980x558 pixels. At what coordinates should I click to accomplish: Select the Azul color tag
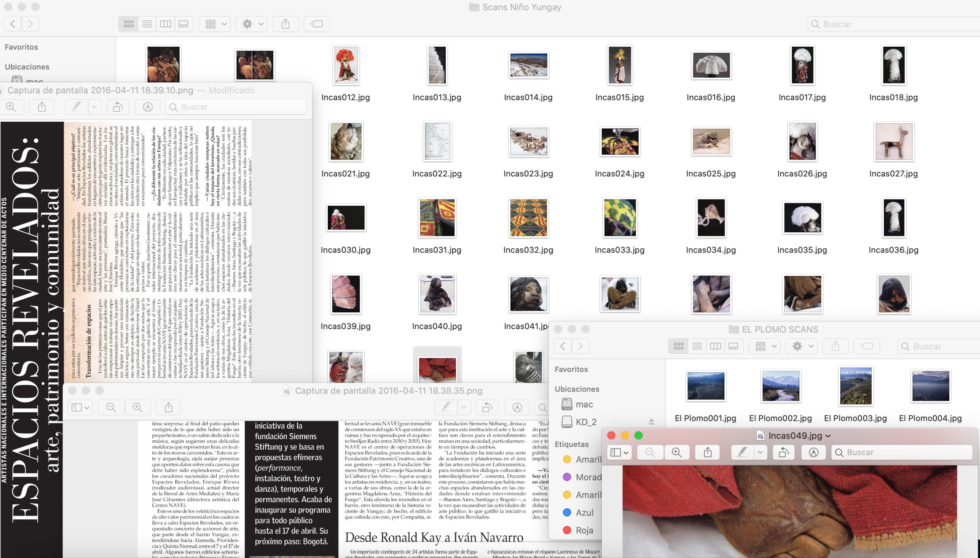click(x=584, y=512)
